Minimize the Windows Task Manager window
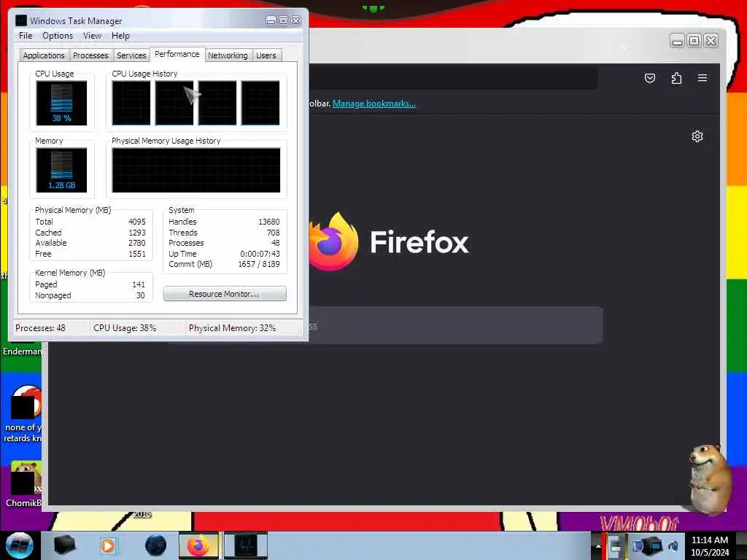 coord(271,20)
